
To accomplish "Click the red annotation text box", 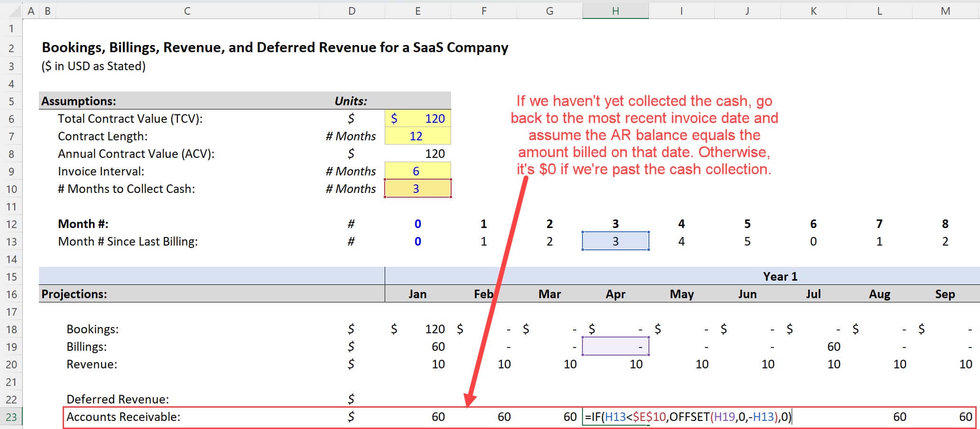I will pos(645,134).
